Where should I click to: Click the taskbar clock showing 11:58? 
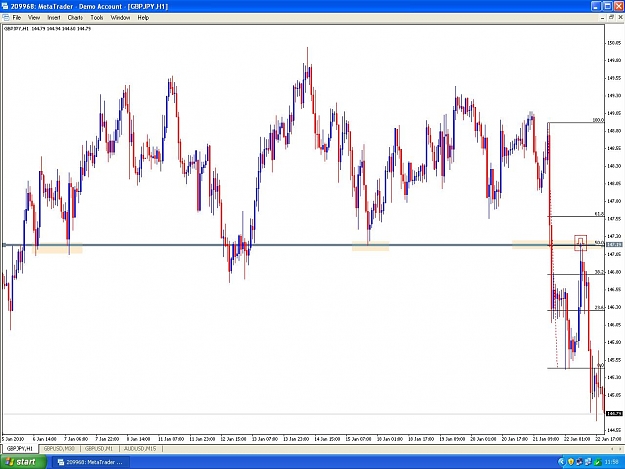point(611,462)
